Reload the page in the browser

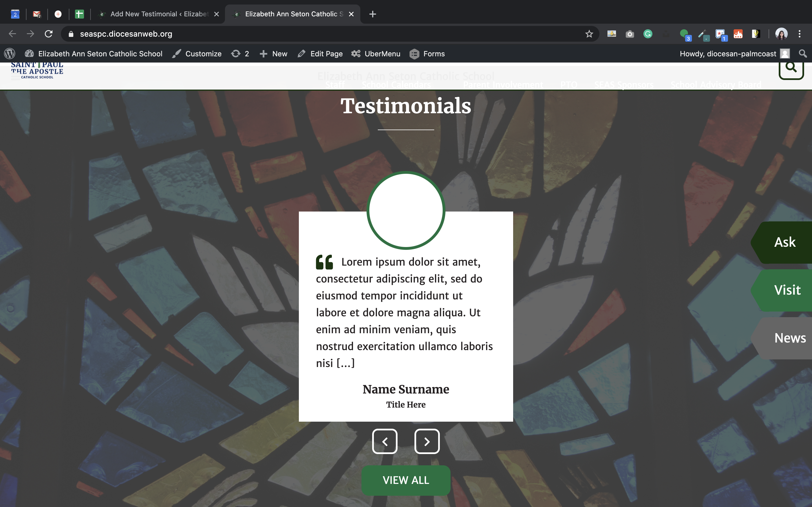[49, 34]
